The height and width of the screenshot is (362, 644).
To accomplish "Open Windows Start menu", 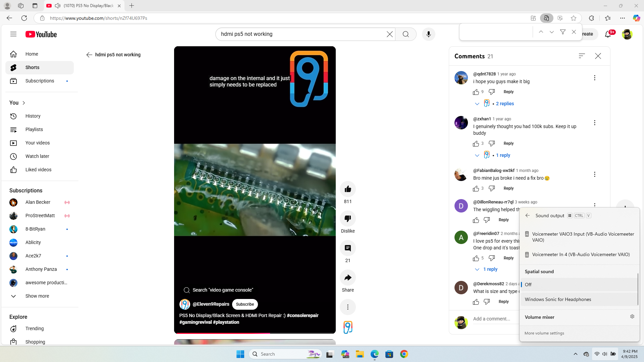I will click(x=240, y=354).
